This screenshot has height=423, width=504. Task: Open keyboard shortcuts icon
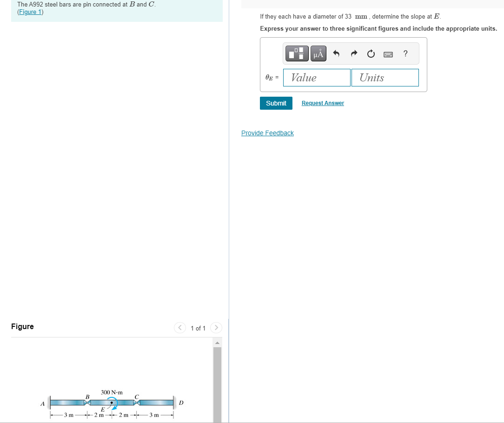(x=388, y=54)
